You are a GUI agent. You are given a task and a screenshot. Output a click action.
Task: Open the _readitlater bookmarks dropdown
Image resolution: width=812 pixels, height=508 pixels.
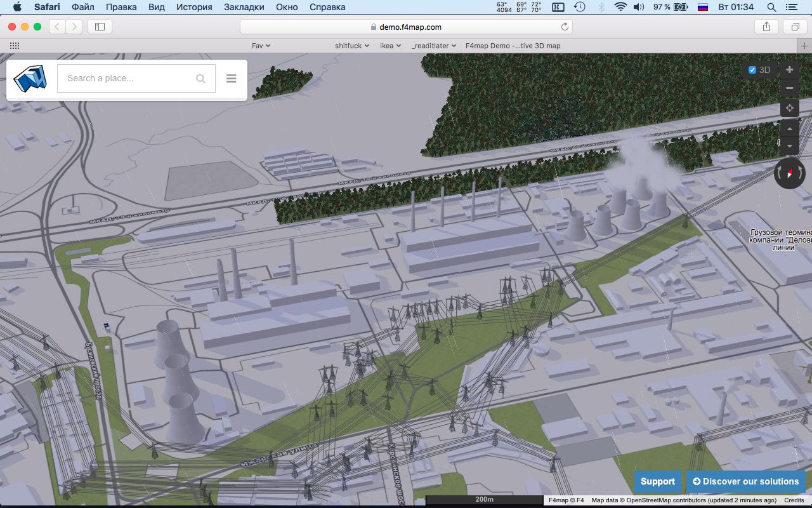434,46
